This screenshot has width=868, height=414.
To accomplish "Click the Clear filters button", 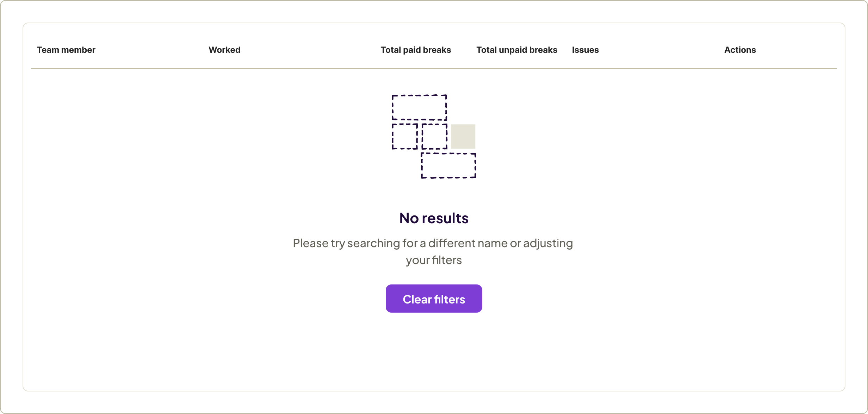I will click(x=434, y=299).
